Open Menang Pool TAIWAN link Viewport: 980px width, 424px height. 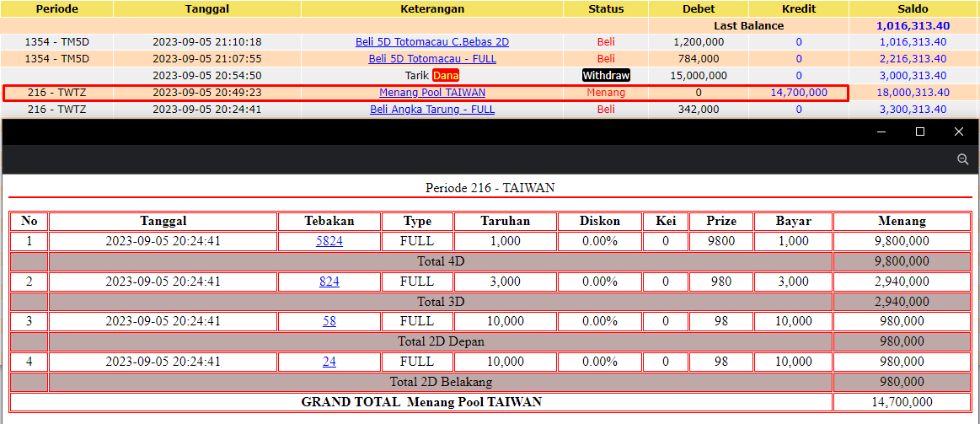(x=432, y=93)
